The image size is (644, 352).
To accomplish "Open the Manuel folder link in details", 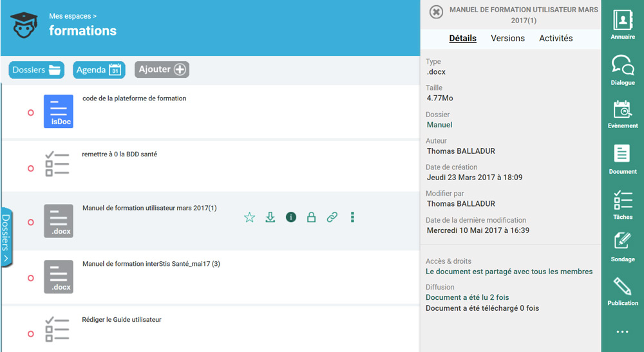I will point(439,125).
